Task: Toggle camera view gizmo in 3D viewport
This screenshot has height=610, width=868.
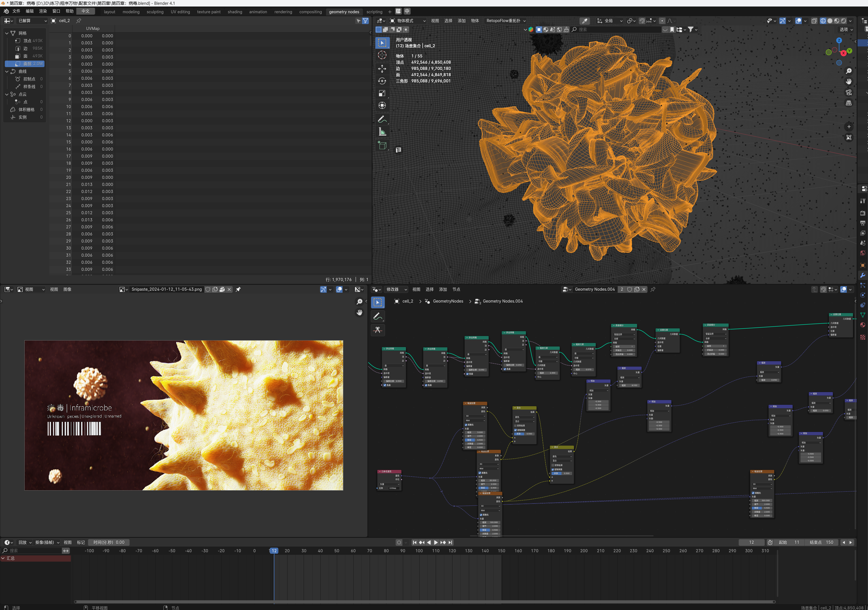Action: click(x=849, y=92)
